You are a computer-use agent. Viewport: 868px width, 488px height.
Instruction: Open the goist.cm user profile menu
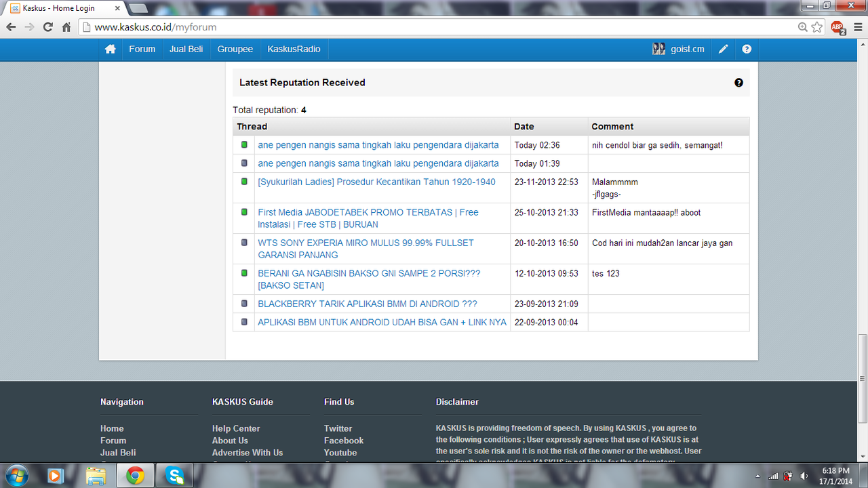[x=678, y=49]
